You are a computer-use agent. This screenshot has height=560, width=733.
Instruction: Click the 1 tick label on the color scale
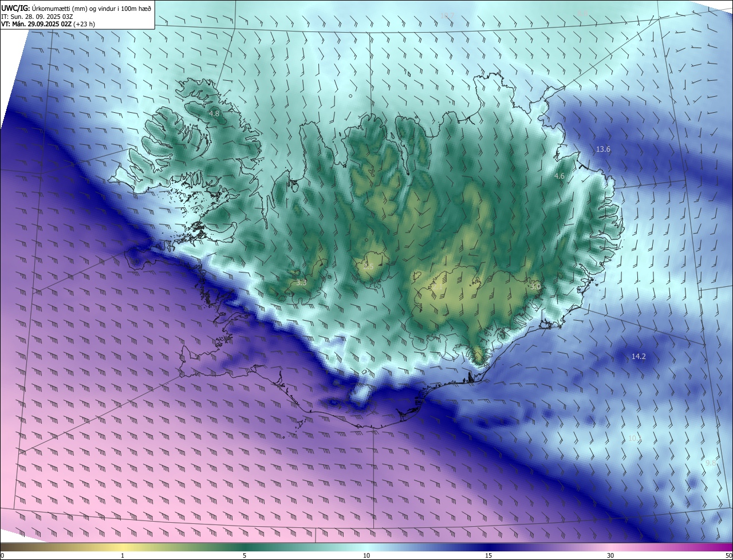[x=123, y=555]
